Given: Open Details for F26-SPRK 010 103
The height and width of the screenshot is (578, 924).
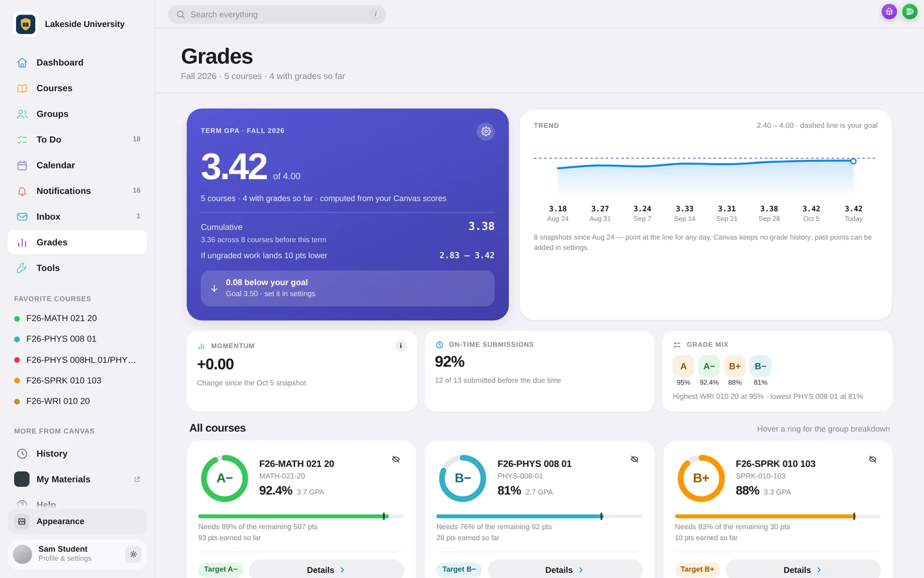Looking at the screenshot, I should coord(803,570).
